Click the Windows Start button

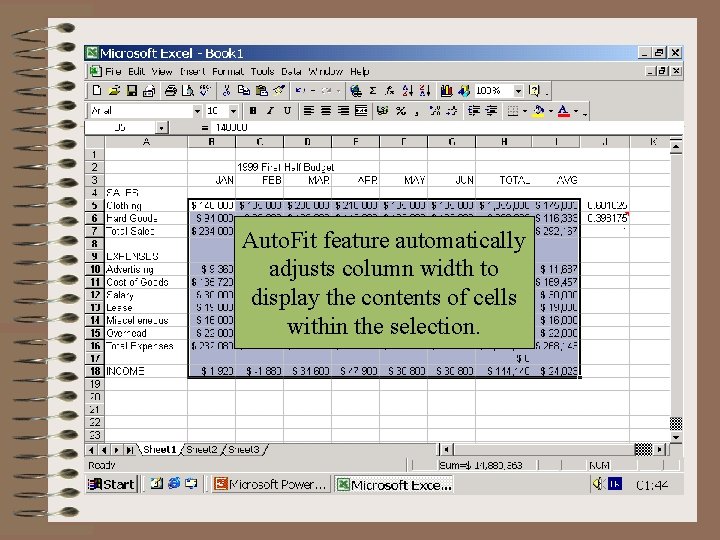[111, 484]
